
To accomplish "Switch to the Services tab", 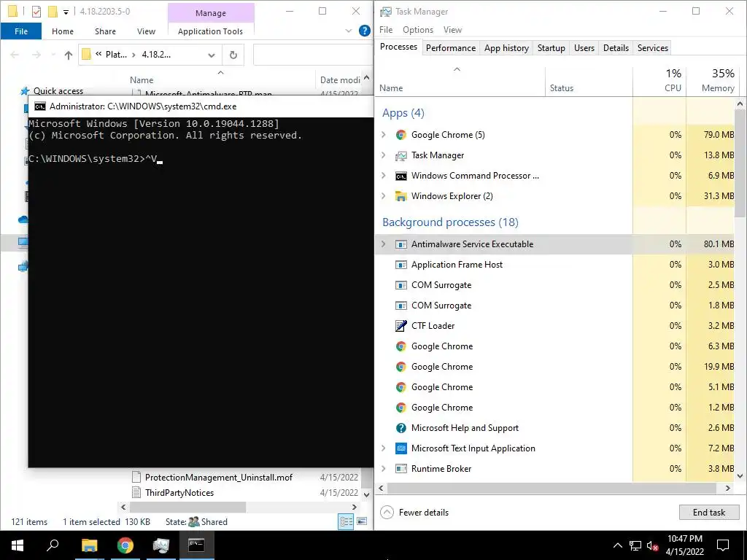I will [653, 48].
